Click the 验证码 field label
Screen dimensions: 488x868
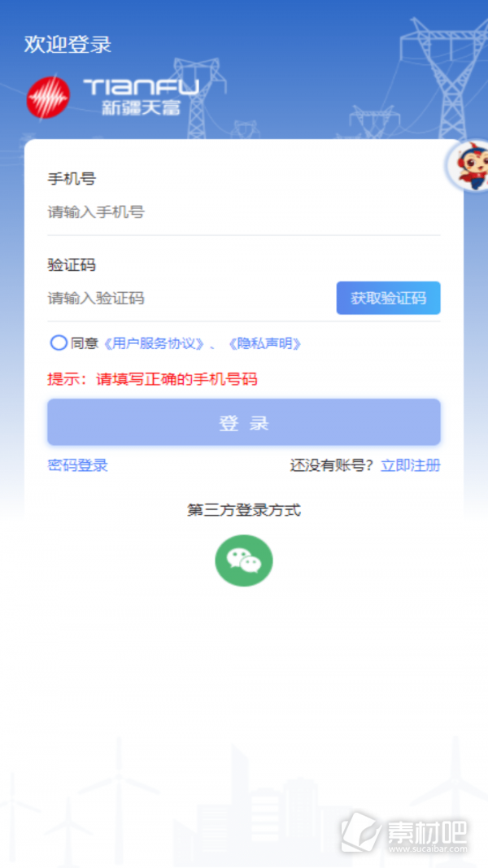(72, 264)
